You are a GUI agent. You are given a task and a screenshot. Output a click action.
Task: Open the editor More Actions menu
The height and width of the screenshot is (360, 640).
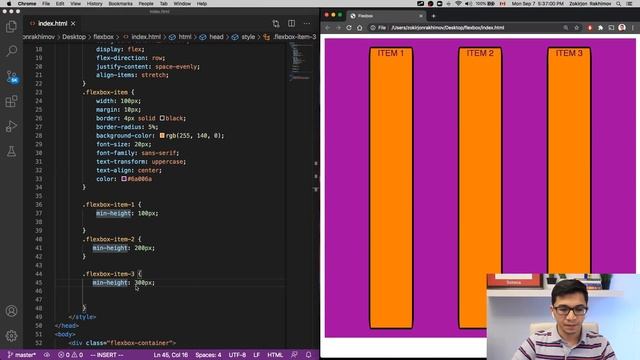click(x=307, y=24)
